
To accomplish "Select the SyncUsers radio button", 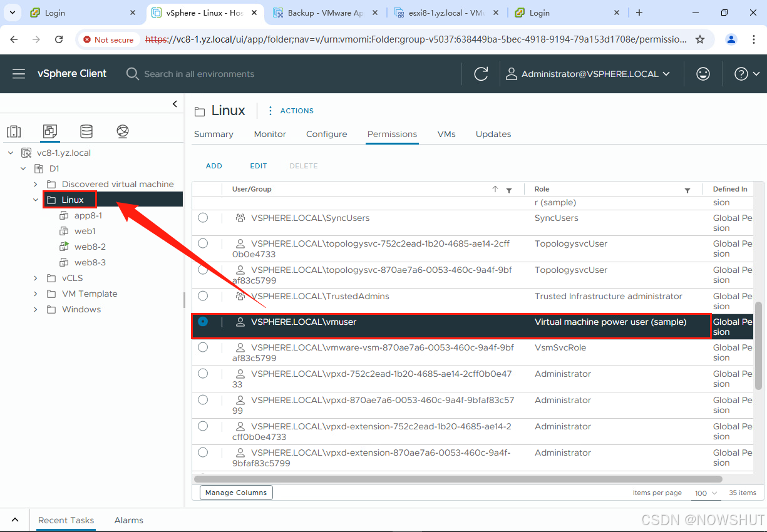I will 203,218.
